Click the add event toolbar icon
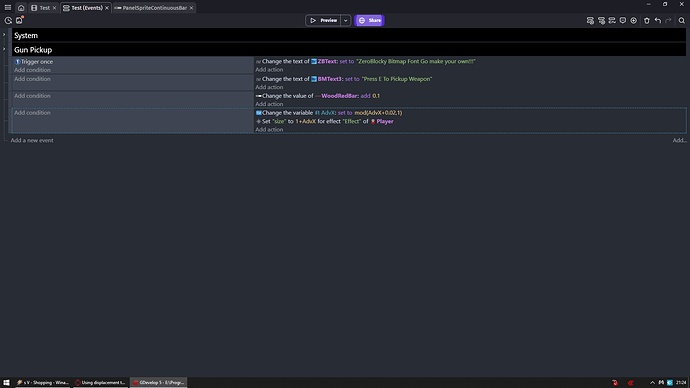Viewport: 690px width, 388px height. [x=590, y=20]
